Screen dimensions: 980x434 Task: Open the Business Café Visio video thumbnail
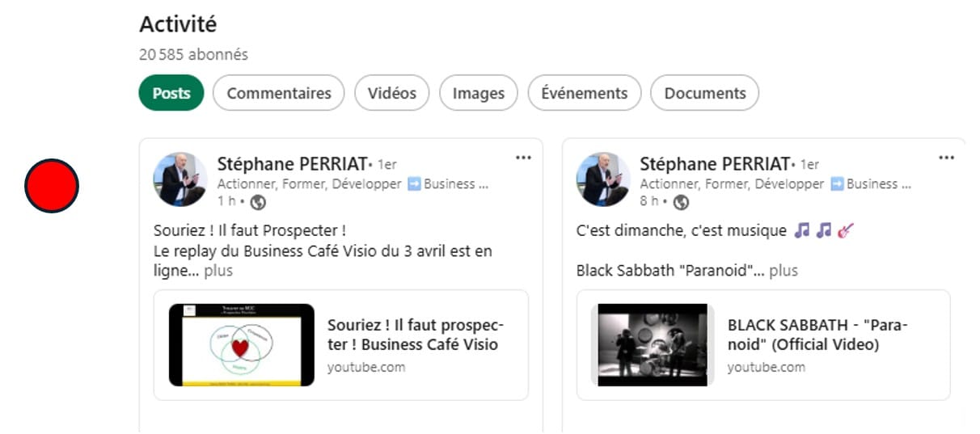(x=241, y=345)
